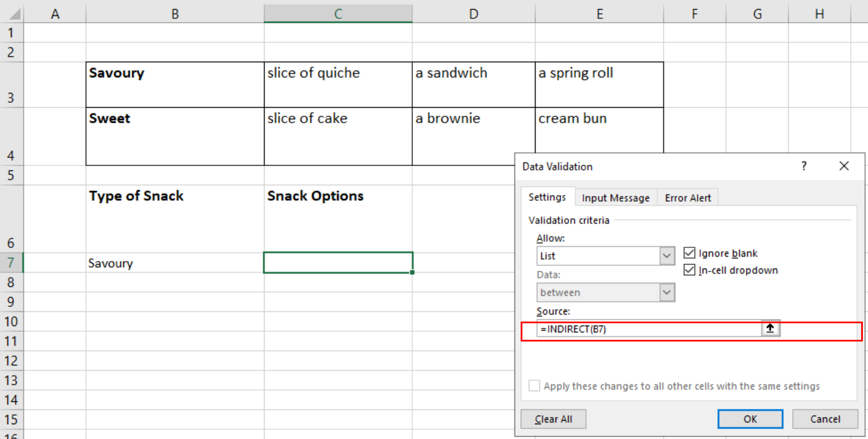Click the OK button
The width and height of the screenshot is (868, 439).
tap(750, 419)
